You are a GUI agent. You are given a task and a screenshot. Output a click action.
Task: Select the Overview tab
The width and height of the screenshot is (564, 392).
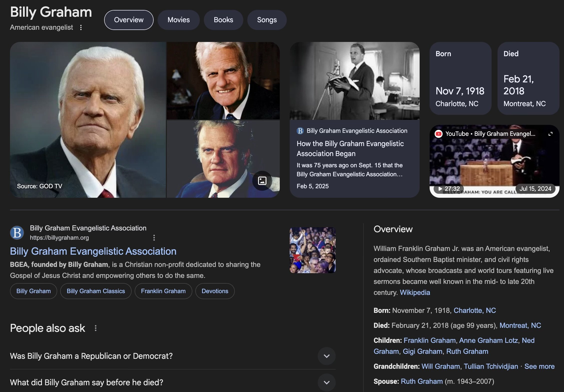[x=129, y=20]
